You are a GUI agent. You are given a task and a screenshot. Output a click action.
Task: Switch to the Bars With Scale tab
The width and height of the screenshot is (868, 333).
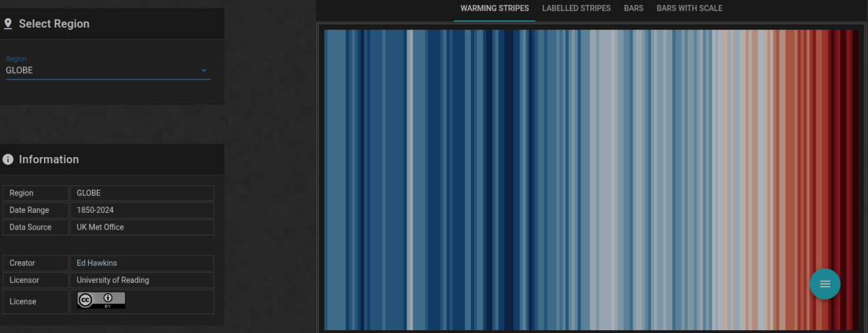689,9
